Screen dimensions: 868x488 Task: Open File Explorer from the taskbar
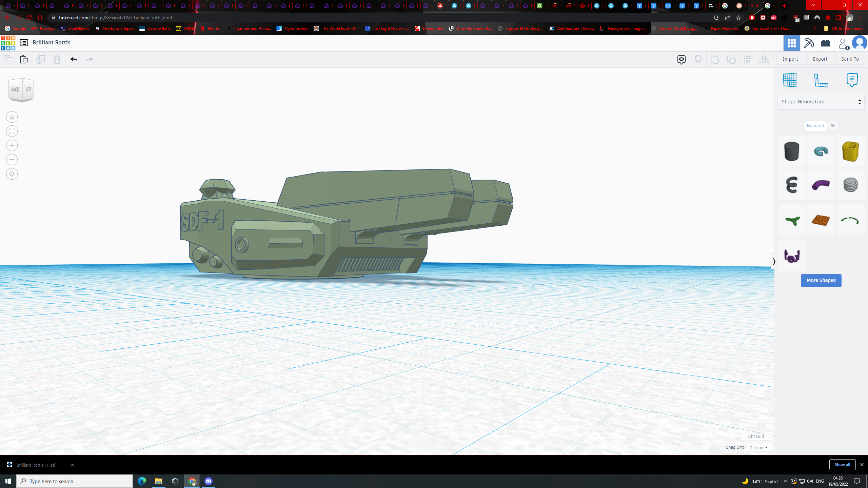coord(158,481)
